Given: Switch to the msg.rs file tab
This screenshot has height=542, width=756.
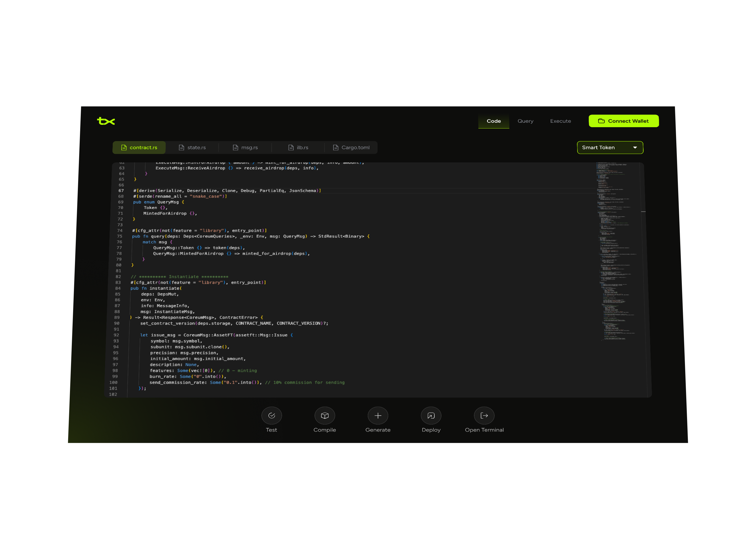Looking at the screenshot, I should (x=245, y=147).
